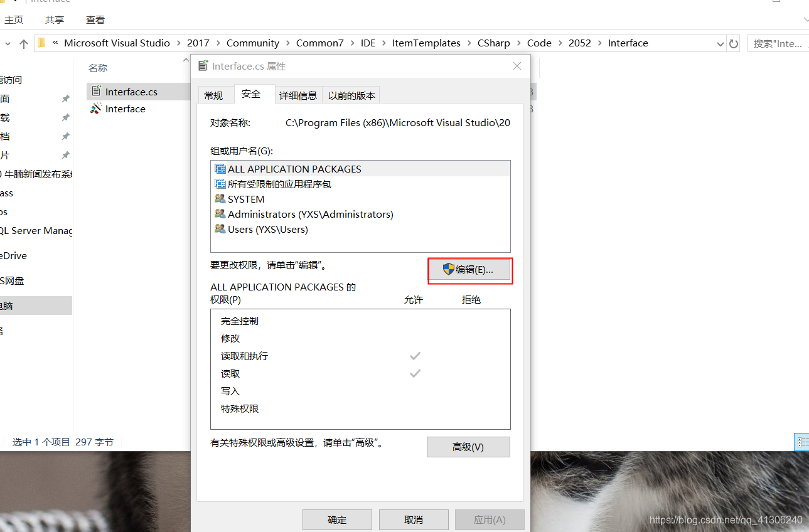Expand the chevron after Code in breadcrumb
This screenshot has width=809, height=532.
560,43
